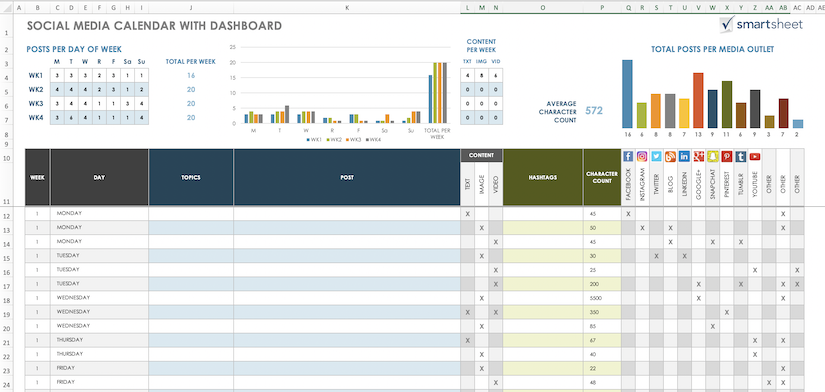Click the HASHTAGS cell in row 17
The height and width of the screenshot is (392, 825).
542,284
